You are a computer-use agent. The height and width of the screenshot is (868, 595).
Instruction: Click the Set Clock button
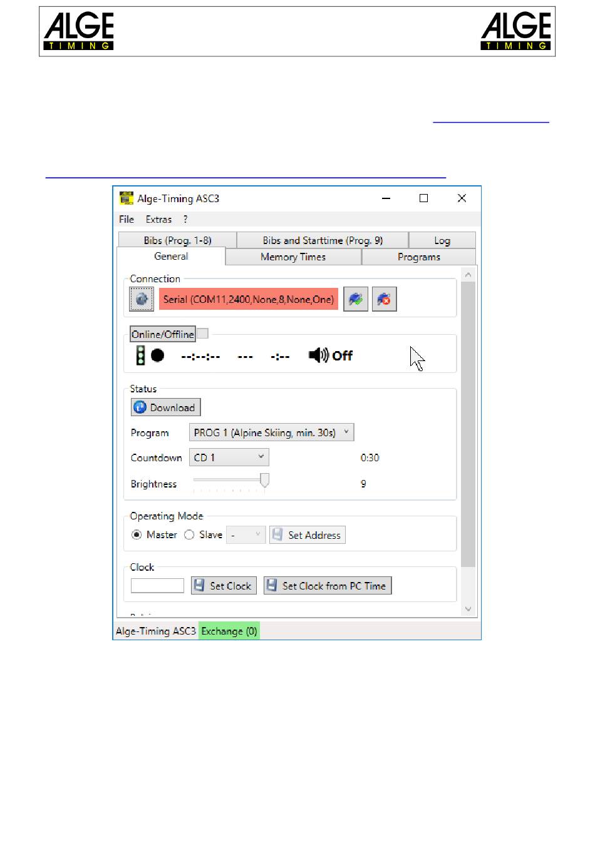[224, 586]
